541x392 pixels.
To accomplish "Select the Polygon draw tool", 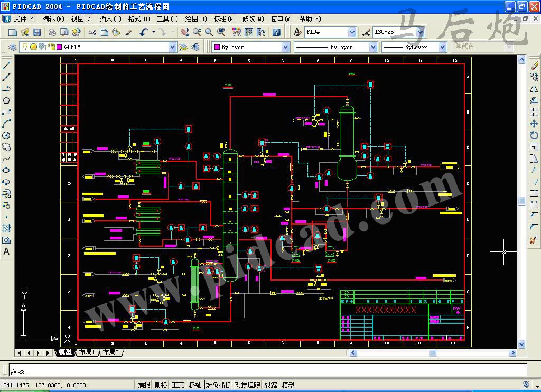I will (6, 100).
